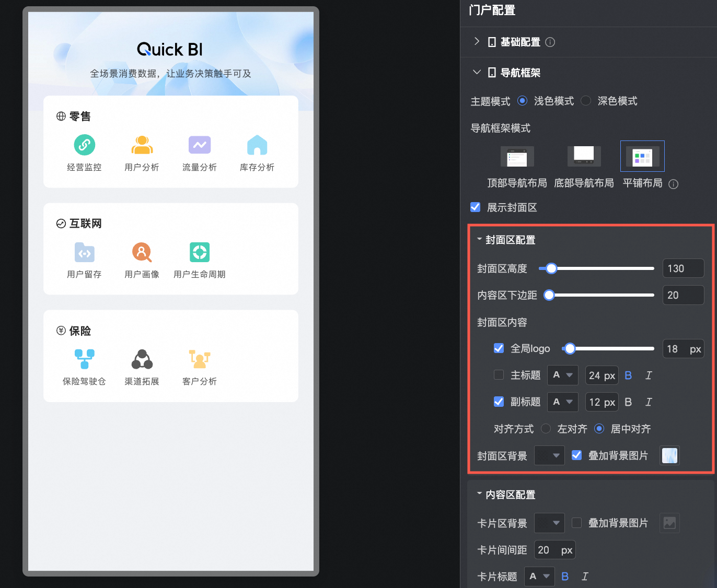
Task: Click the info icon beside 基础配置
Action: click(x=550, y=42)
